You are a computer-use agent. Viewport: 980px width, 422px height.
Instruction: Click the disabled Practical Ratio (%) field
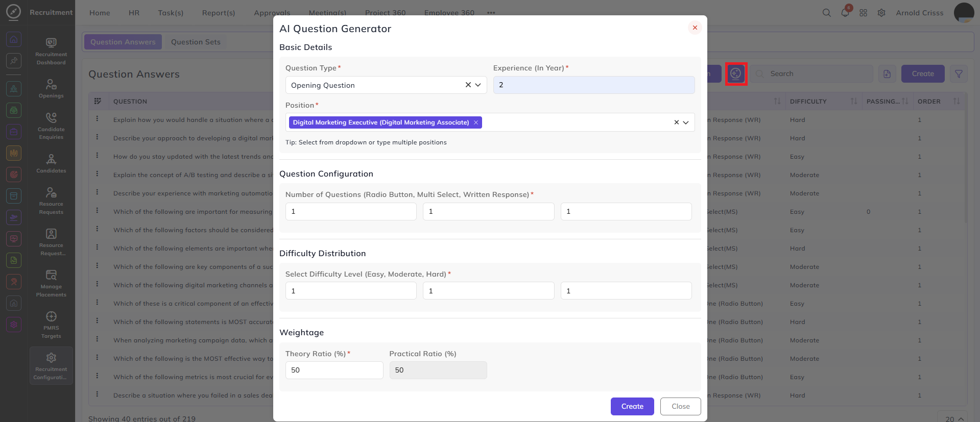(438, 370)
